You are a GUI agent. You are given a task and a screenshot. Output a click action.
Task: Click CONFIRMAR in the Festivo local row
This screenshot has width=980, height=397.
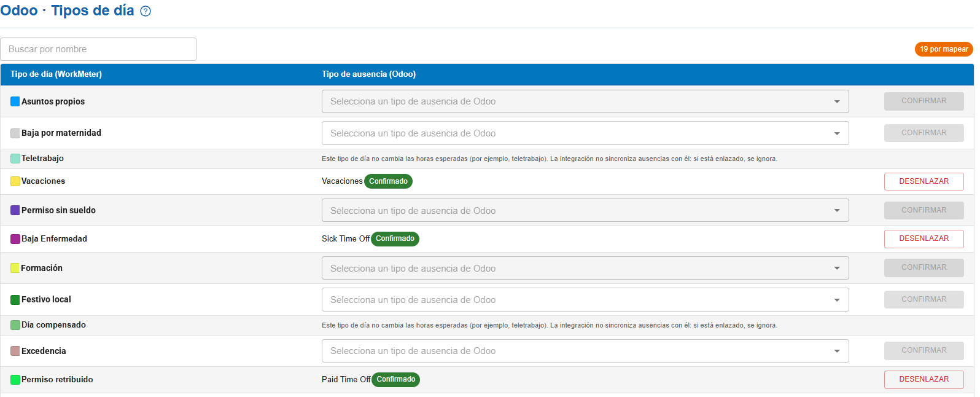[924, 299]
